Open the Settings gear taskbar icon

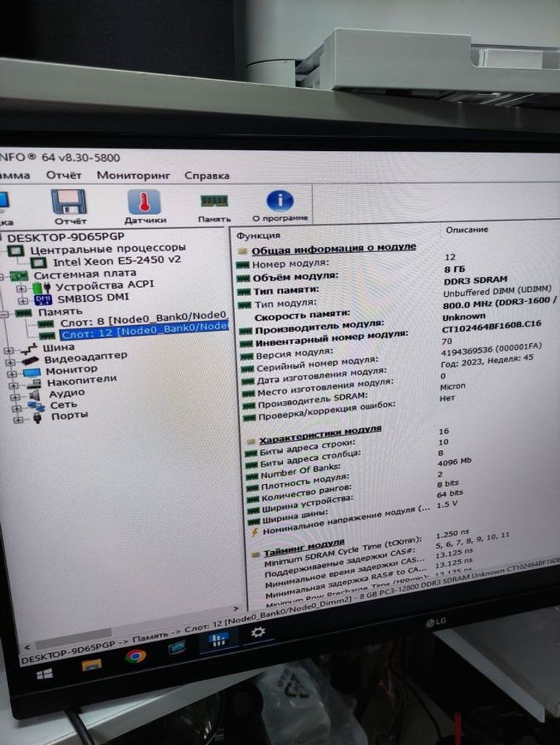[258, 632]
